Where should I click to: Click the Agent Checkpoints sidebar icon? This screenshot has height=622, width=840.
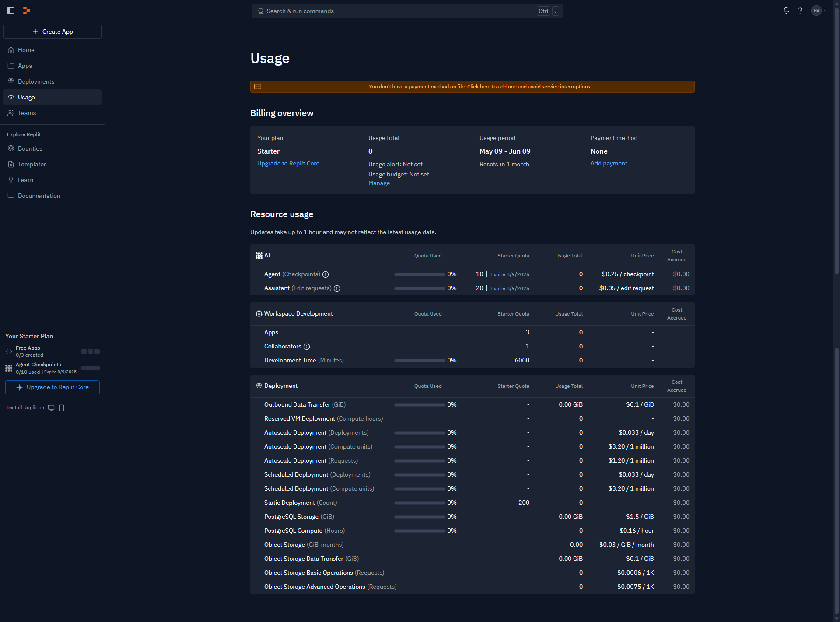pyautogui.click(x=9, y=368)
